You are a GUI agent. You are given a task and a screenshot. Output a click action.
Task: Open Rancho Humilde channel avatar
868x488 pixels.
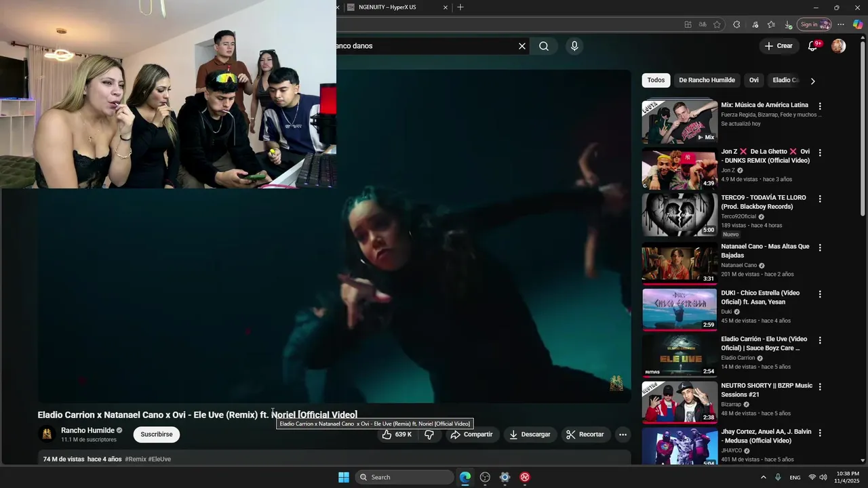point(47,434)
